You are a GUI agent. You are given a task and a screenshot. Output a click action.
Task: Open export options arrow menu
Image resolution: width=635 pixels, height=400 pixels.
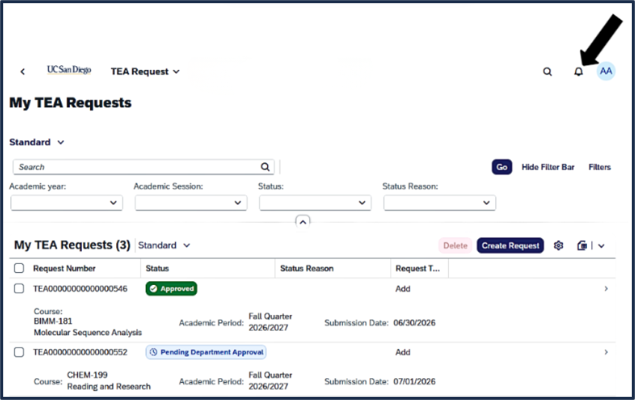(601, 246)
